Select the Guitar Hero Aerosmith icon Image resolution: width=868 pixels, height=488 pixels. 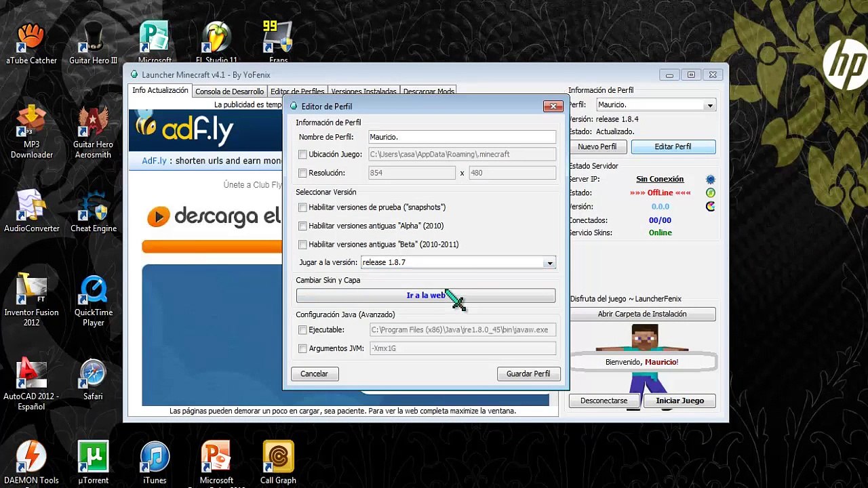(x=94, y=132)
